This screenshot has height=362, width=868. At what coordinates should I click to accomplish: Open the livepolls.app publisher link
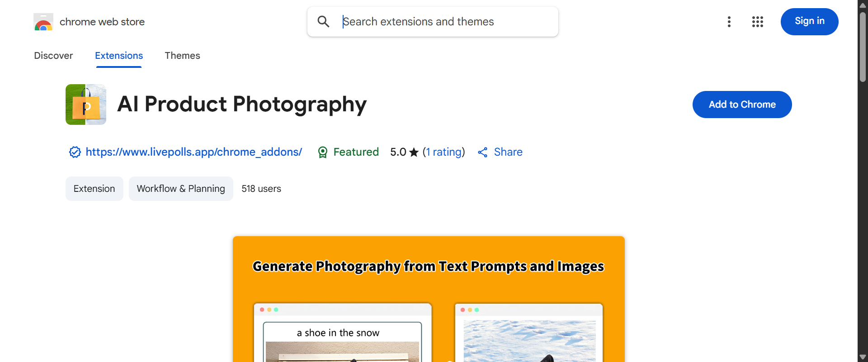[x=193, y=152]
